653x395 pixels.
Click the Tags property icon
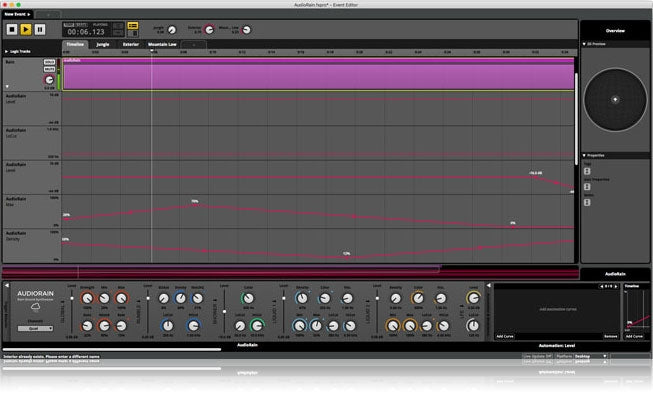tap(587, 171)
